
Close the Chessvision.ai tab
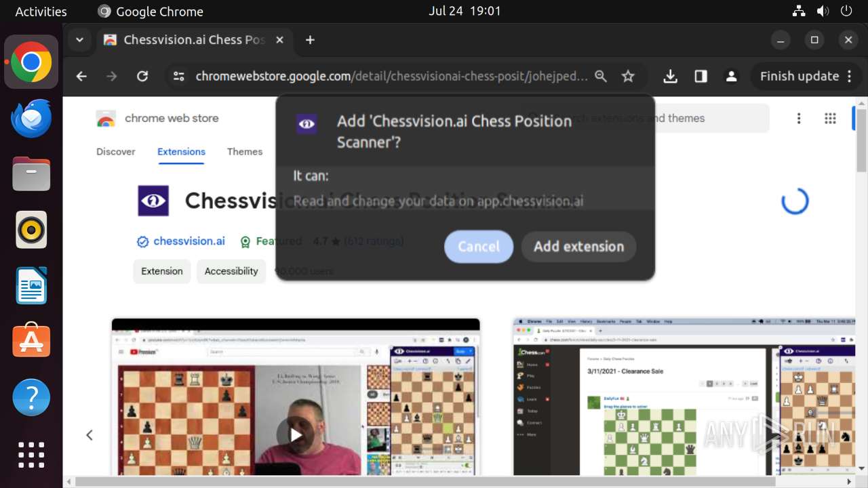coord(279,40)
